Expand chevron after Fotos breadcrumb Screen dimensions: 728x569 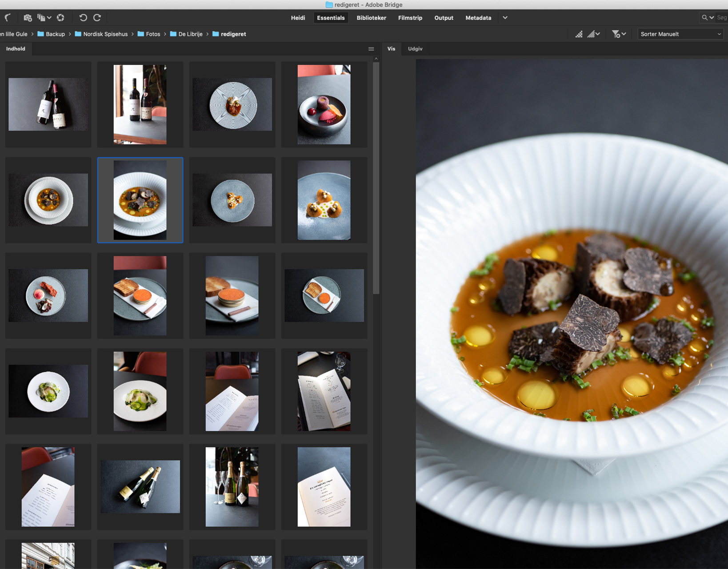165,34
